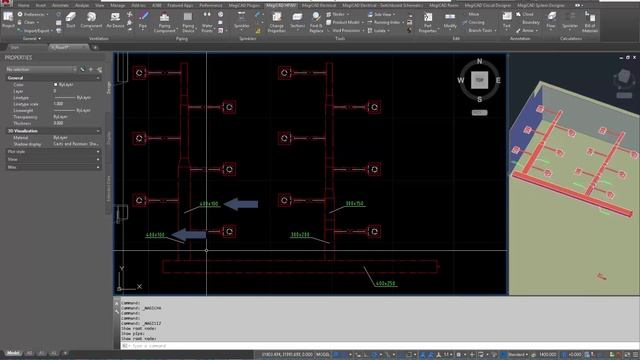The height and width of the screenshot is (360, 640).
Task: Open the Home ribbon tab
Action: 23,6
